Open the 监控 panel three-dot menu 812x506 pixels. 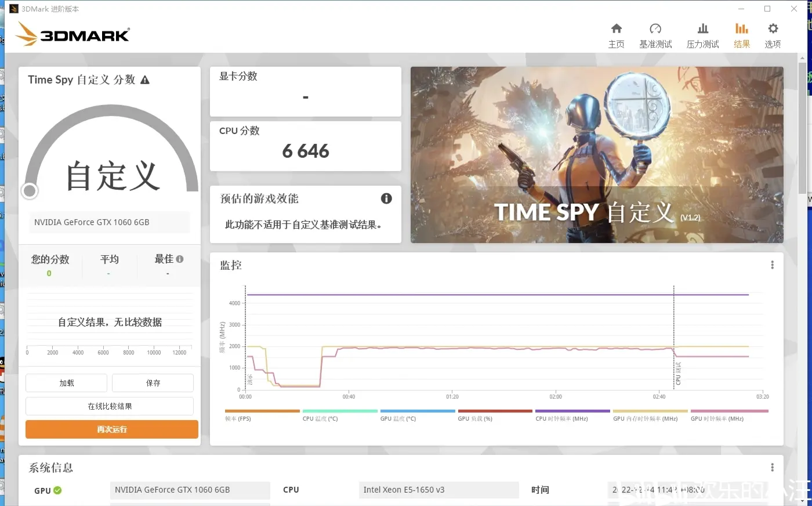pyautogui.click(x=772, y=265)
